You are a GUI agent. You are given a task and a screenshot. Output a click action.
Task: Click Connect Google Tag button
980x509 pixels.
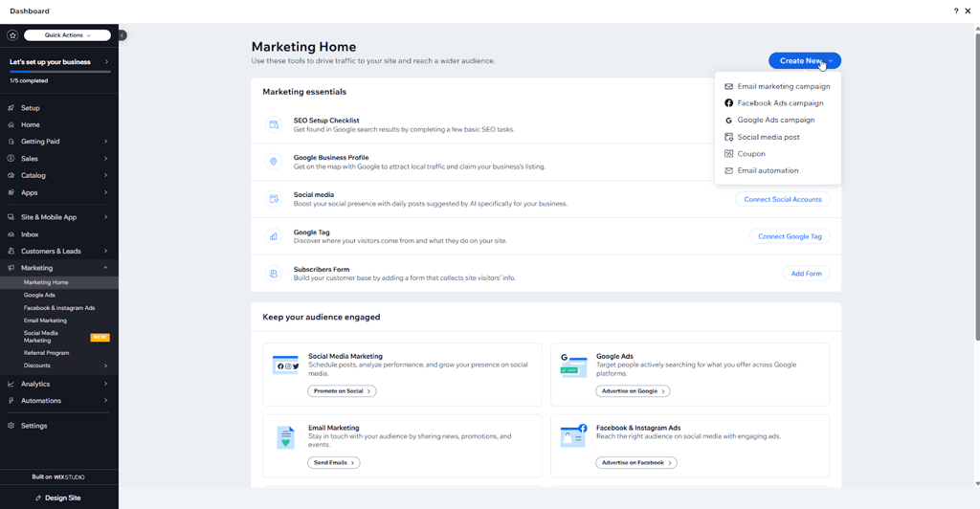pos(790,236)
